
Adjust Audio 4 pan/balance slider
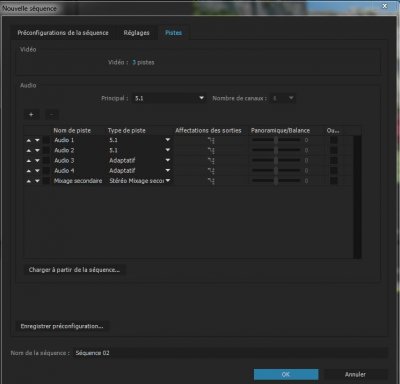(x=276, y=171)
